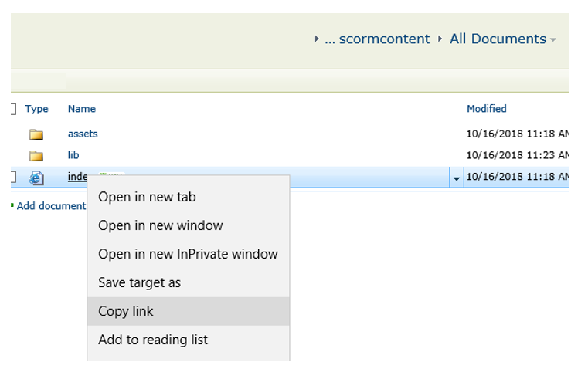
Task: Sort by the Modified column header
Action: [486, 109]
